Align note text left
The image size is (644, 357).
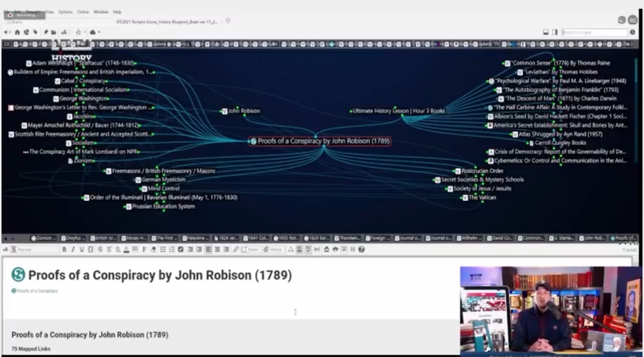(208, 249)
